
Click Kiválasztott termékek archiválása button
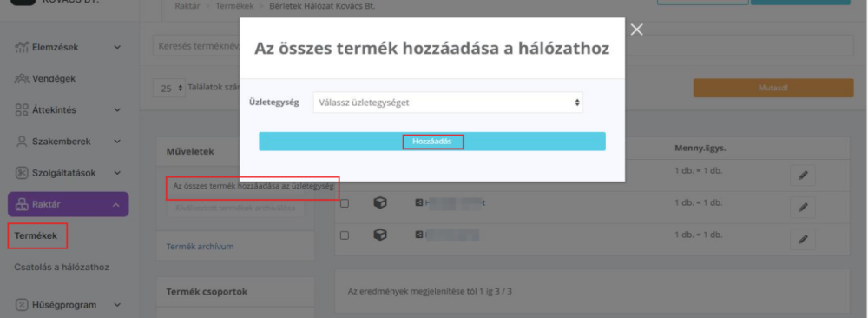coord(236,208)
